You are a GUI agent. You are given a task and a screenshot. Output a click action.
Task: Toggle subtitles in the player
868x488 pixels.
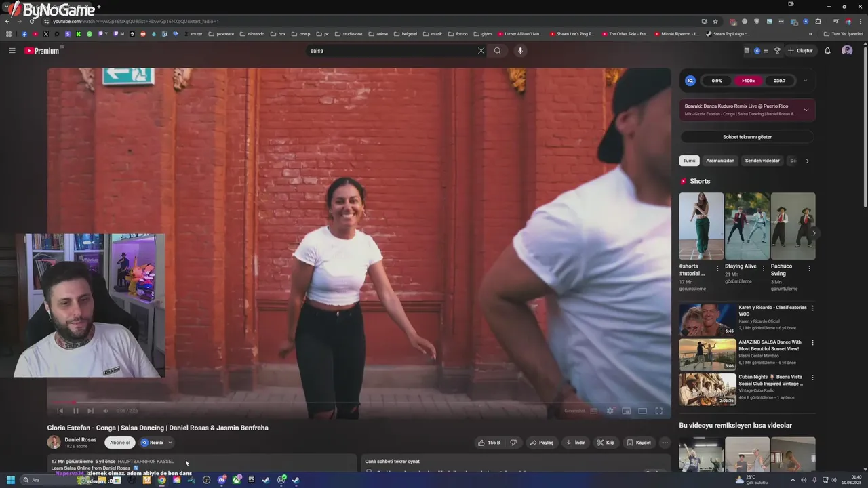pos(593,411)
